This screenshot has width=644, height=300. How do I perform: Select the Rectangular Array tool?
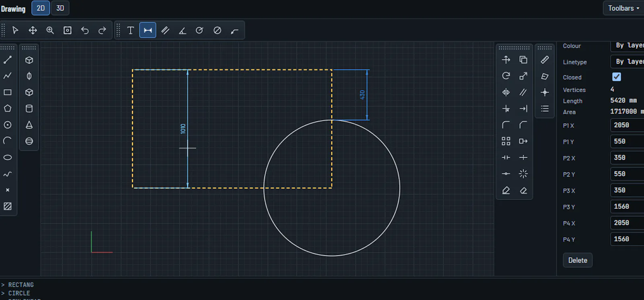click(506, 141)
